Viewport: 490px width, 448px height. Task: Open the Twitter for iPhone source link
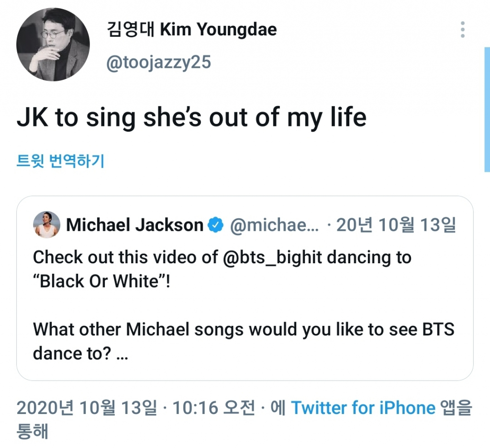click(x=363, y=408)
